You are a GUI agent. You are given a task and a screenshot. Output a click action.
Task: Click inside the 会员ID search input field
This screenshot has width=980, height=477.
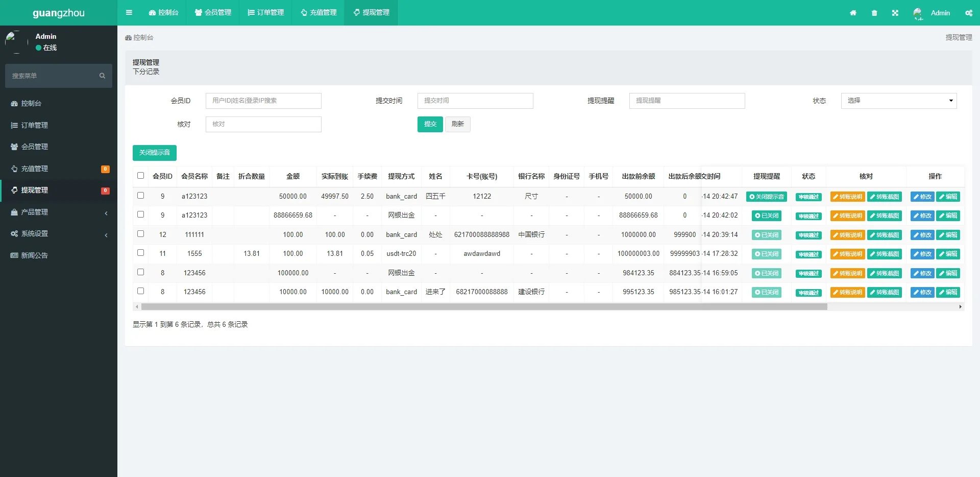click(x=263, y=101)
